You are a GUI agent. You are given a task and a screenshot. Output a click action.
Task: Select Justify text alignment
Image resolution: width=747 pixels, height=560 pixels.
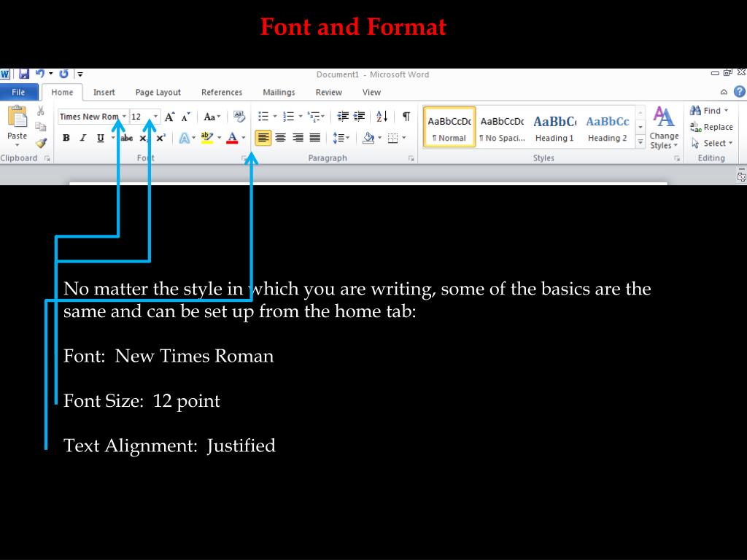(x=315, y=138)
